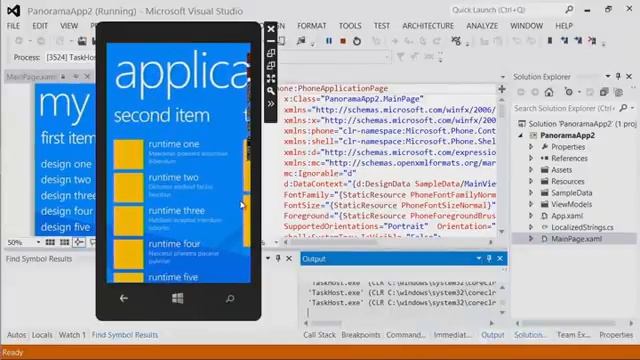Click the Quick Launch search box
640x360 pixels.
[507, 9]
